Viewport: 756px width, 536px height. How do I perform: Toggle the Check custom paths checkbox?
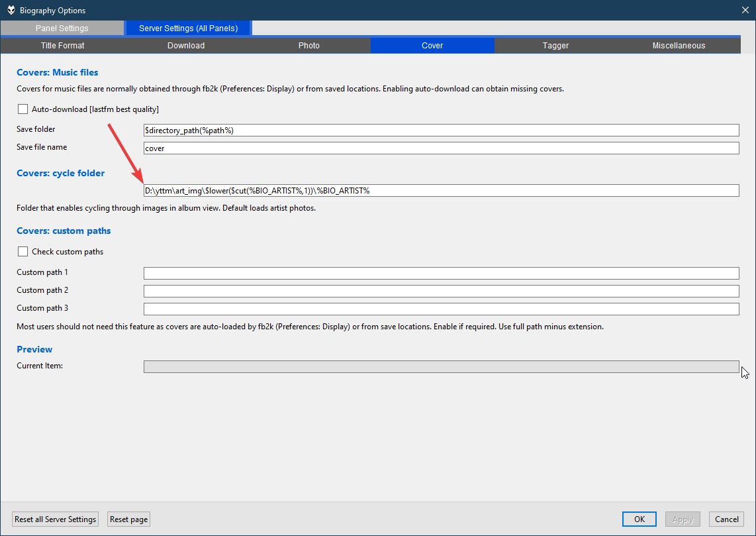pos(23,252)
